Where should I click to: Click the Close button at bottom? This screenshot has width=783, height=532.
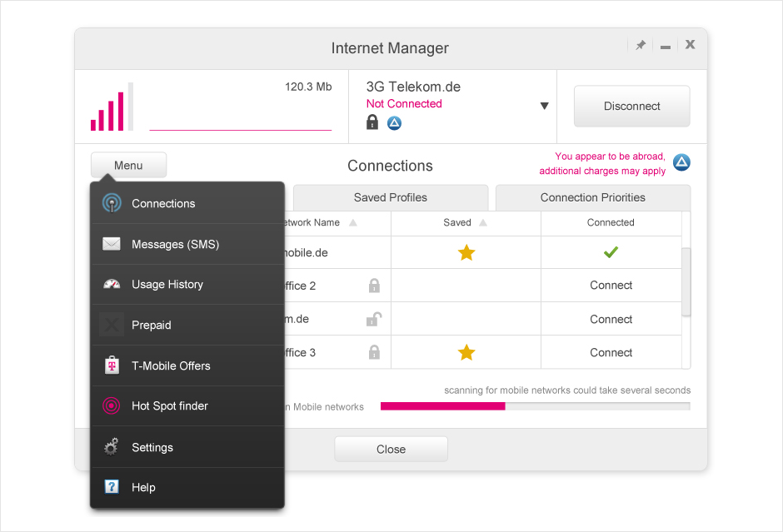[x=391, y=449]
